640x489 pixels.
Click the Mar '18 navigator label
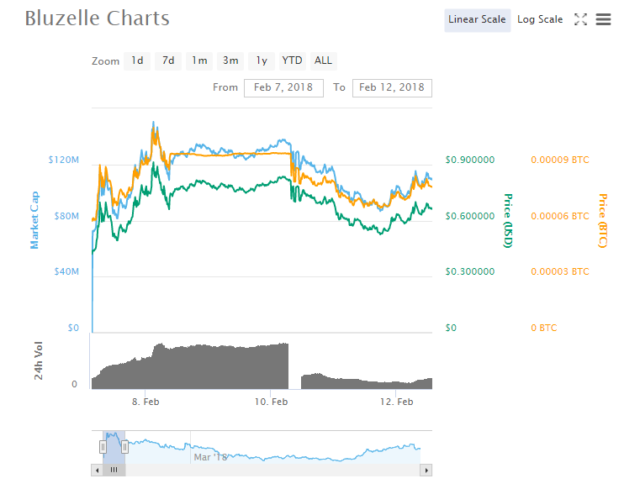tap(210, 457)
